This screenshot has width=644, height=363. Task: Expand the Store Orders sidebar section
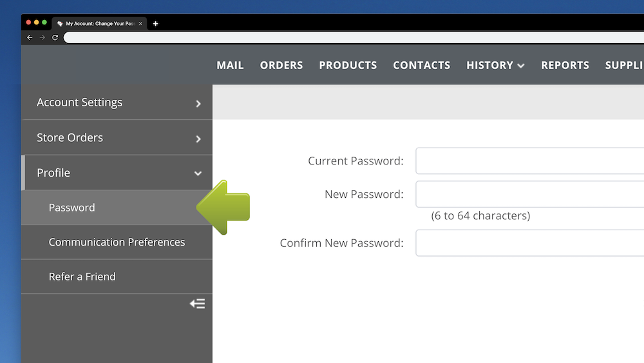click(x=117, y=138)
